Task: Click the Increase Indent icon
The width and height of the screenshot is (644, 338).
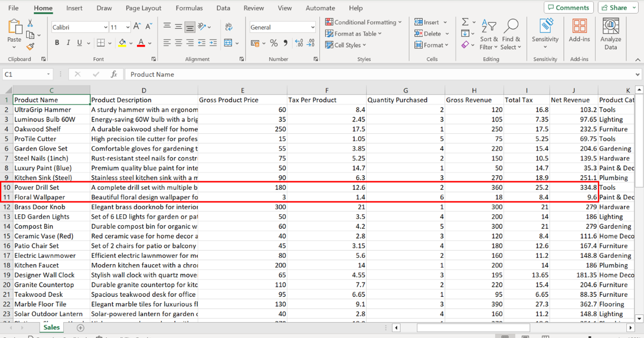Action: click(x=213, y=43)
